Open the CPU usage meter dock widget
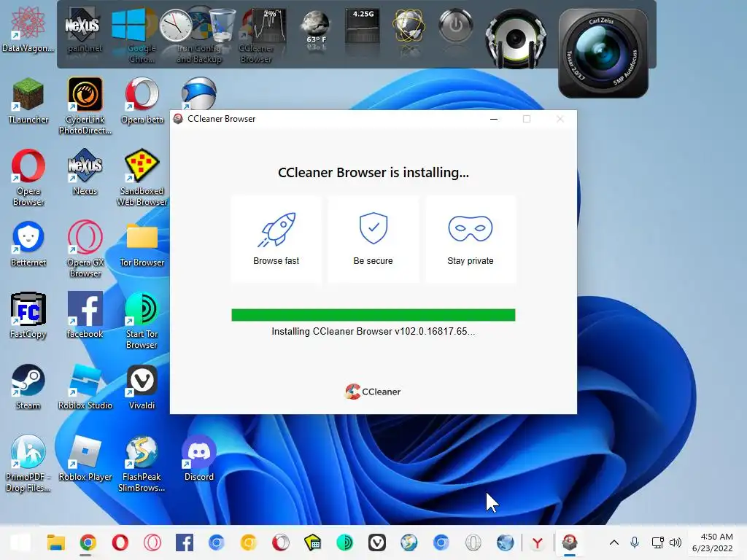 [269, 27]
